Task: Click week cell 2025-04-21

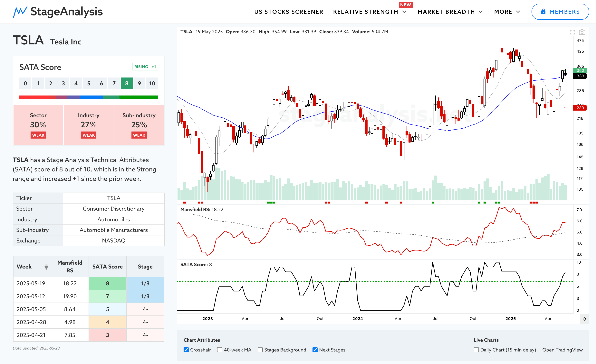Action: click(32, 335)
